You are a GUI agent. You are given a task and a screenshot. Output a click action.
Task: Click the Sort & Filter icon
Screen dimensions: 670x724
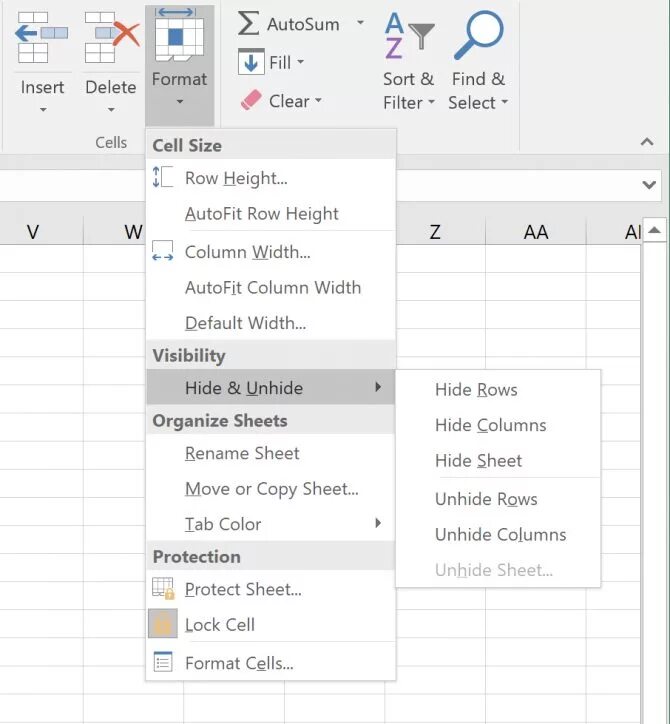tap(409, 36)
